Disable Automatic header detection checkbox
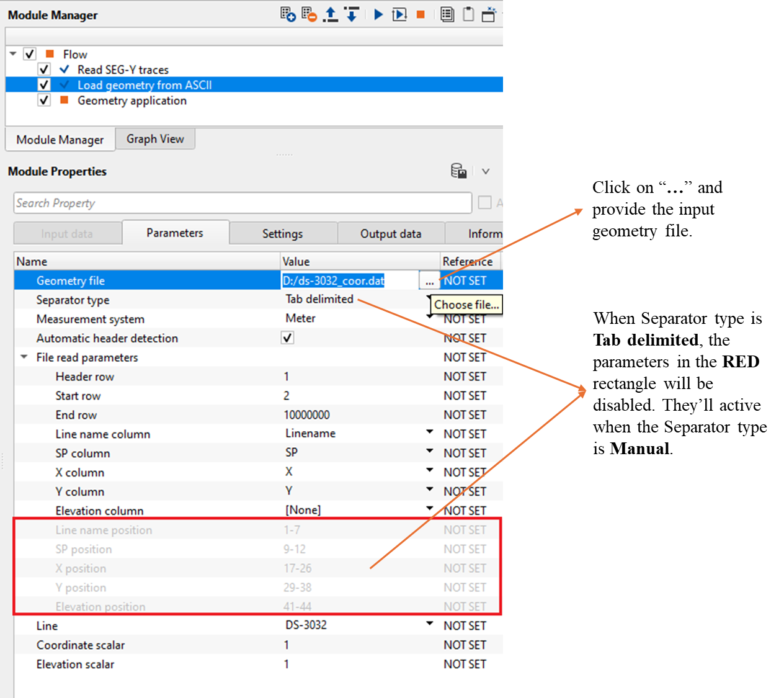The height and width of the screenshot is (698, 784). pos(287,338)
